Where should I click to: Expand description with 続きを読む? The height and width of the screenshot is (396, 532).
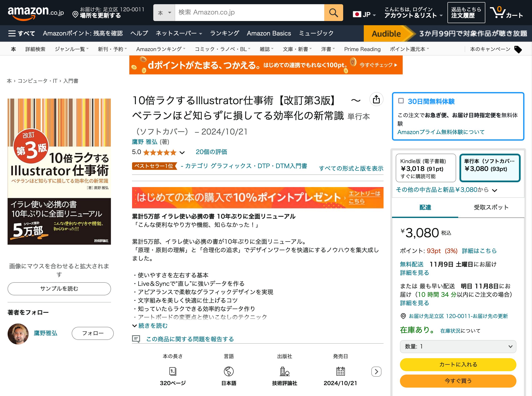(x=150, y=326)
